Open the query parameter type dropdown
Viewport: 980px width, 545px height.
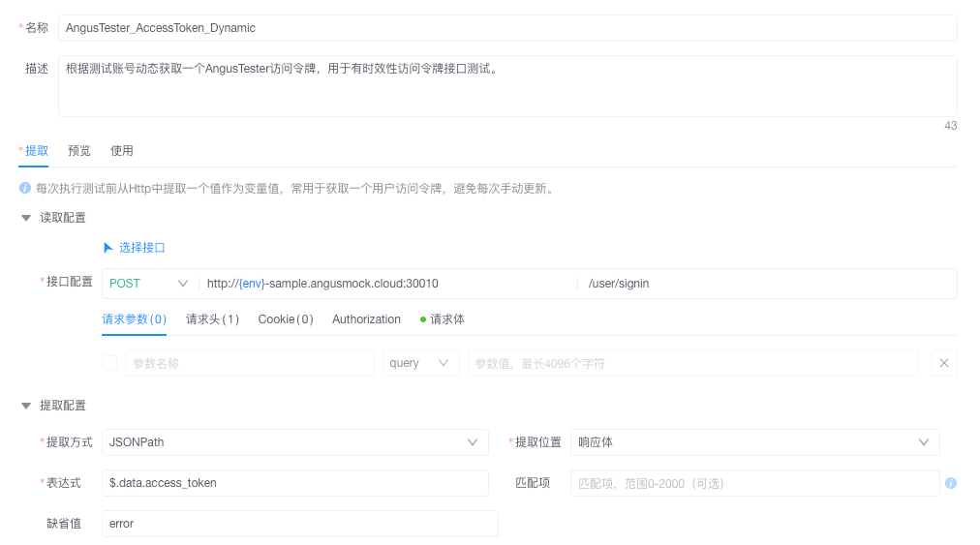pyautogui.click(x=420, y=363)
